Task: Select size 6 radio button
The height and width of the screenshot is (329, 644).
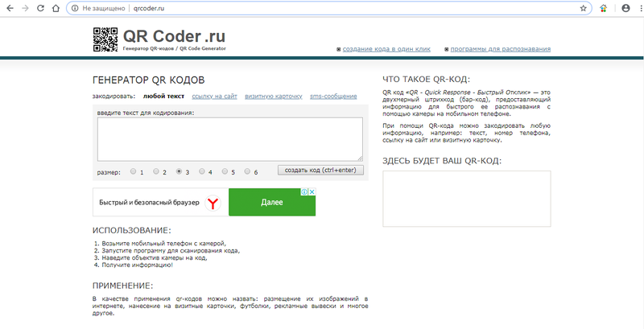Action: click(247, 171)
